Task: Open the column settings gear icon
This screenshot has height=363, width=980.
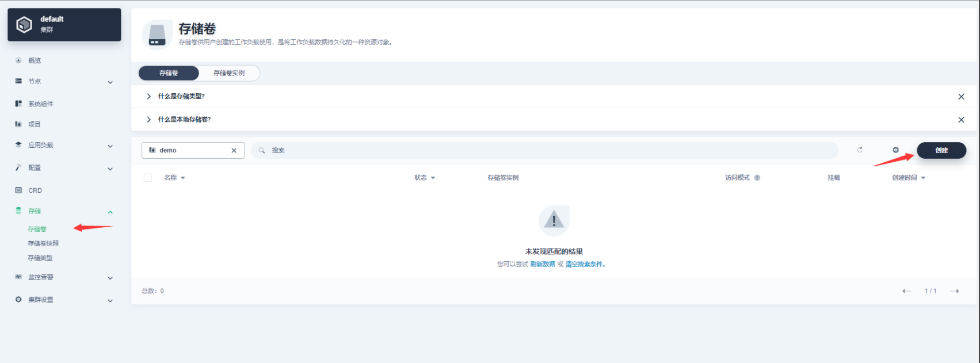Action: click(895, 150)
